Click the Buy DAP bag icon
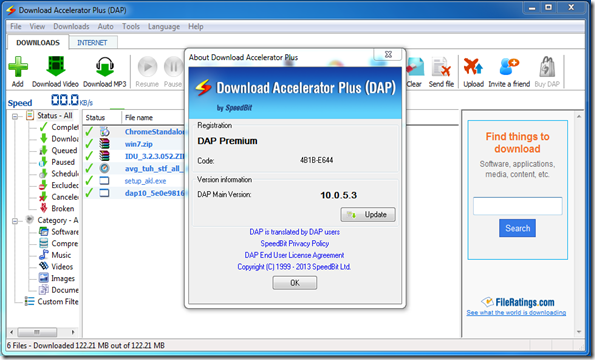The height and width of the screenshot is (360, 595). tap(547, 67)
